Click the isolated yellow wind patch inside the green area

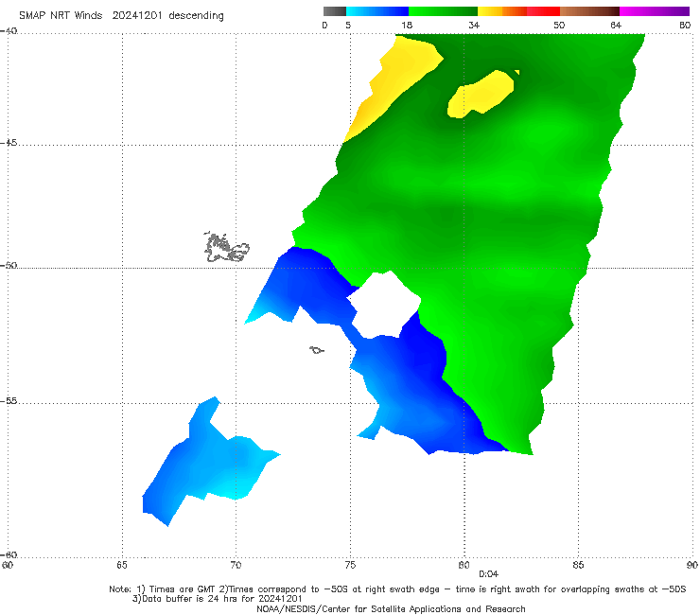click(x=482, y=95)
